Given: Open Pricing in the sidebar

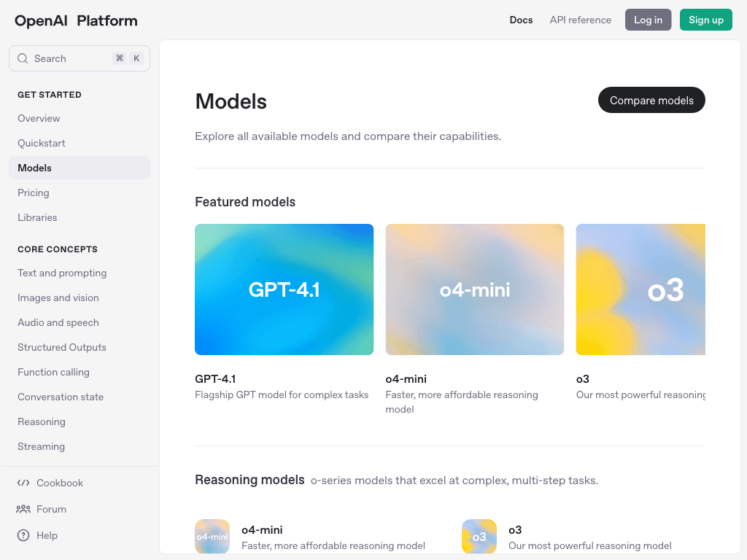Looking at the screenshot, I should tap(80, 192).
